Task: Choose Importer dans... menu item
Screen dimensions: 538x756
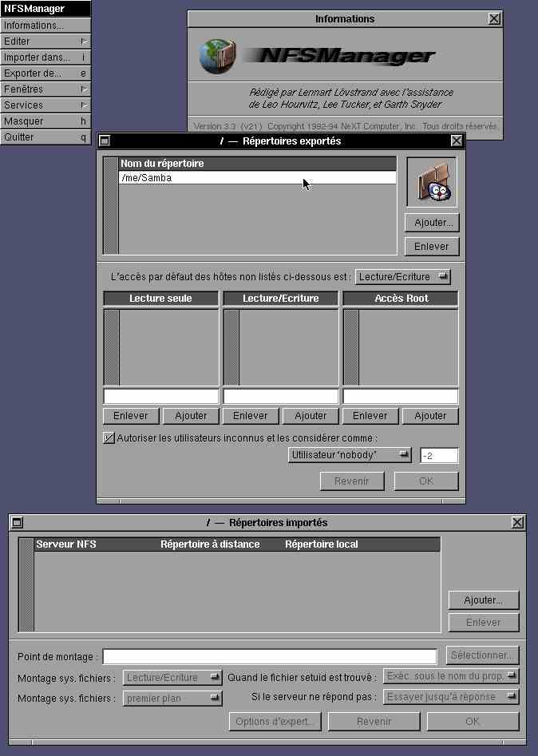Action: point(45,57)
